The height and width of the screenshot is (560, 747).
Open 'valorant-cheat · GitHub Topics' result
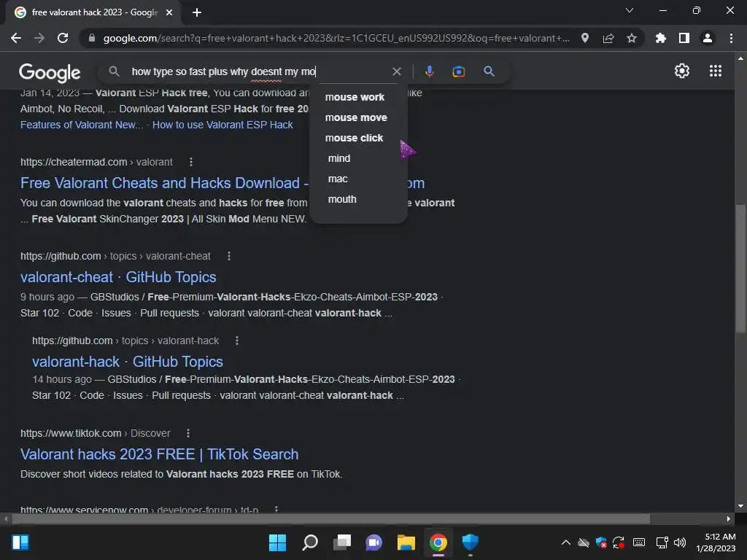click(x=118, y=277)
